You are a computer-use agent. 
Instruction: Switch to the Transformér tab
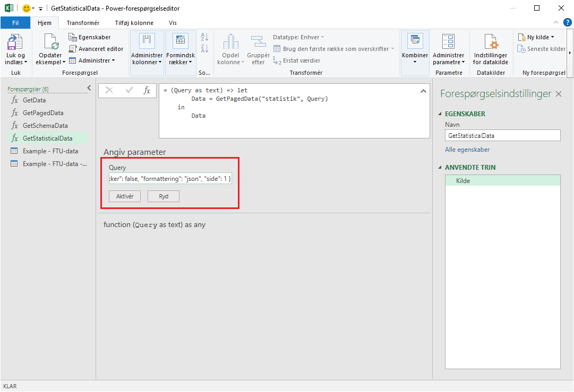tap(83, 23)
